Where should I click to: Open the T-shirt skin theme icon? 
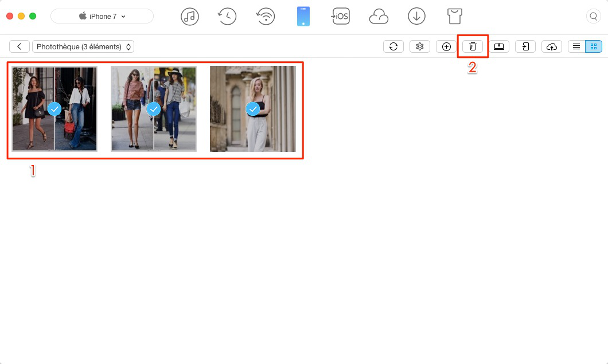pos(454,16)
